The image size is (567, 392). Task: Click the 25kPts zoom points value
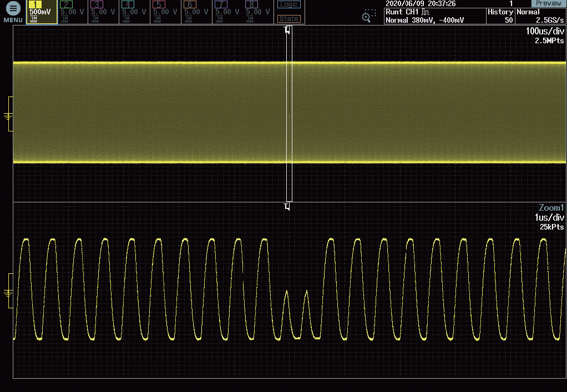point(552,227)
